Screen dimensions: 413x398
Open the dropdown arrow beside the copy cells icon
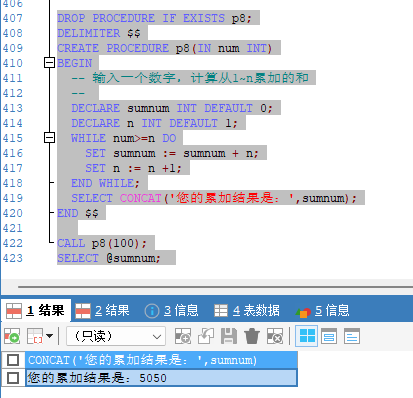(49, 336)
